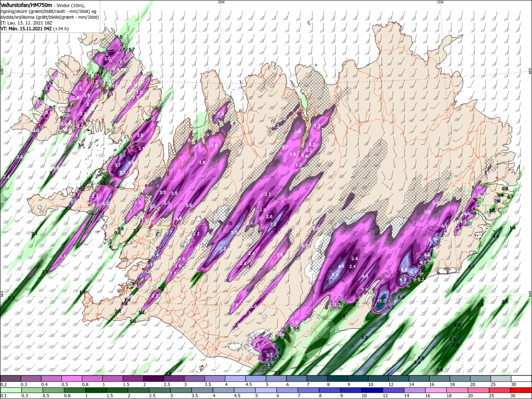Select the valid time line 'VT: Mán. 15.11.2021 04Z'
532x399 pixels.
(27, 29)
